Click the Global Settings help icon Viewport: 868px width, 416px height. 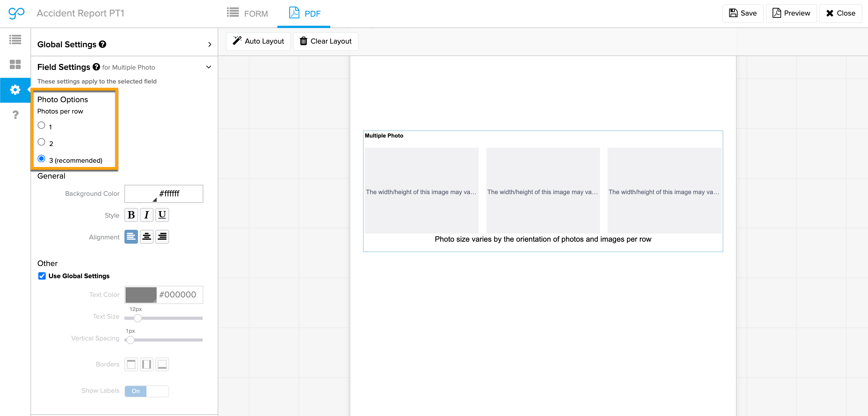tap(102, 44)
